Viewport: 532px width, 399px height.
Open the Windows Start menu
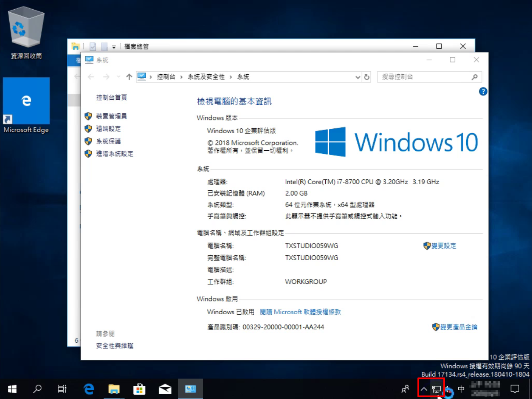point(12,389)
